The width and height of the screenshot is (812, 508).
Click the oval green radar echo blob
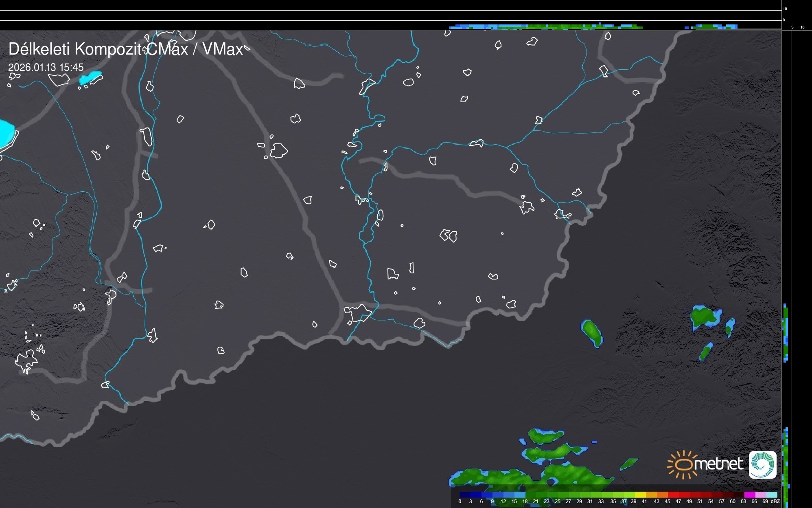592,332
